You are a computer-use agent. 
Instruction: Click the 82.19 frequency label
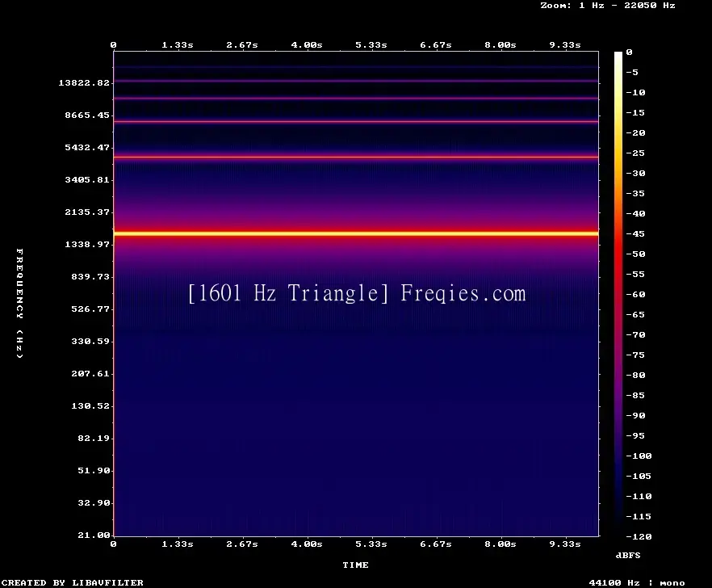94,438
